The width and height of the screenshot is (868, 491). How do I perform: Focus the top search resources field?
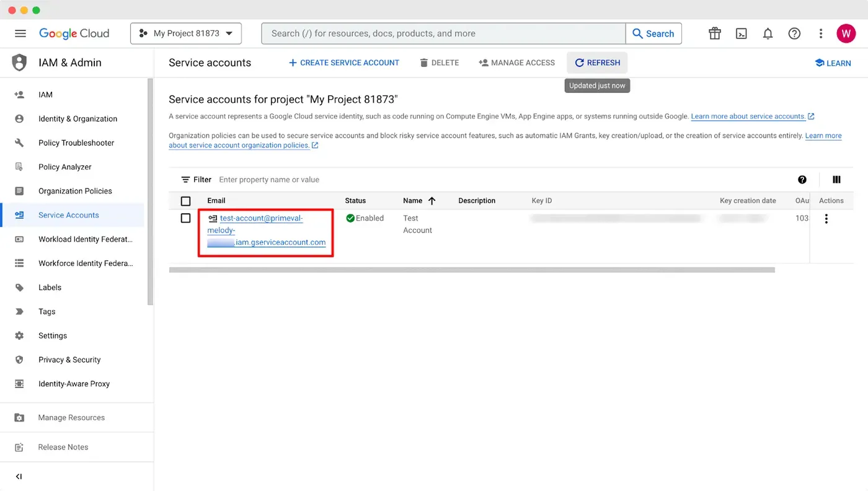(443, 33)
